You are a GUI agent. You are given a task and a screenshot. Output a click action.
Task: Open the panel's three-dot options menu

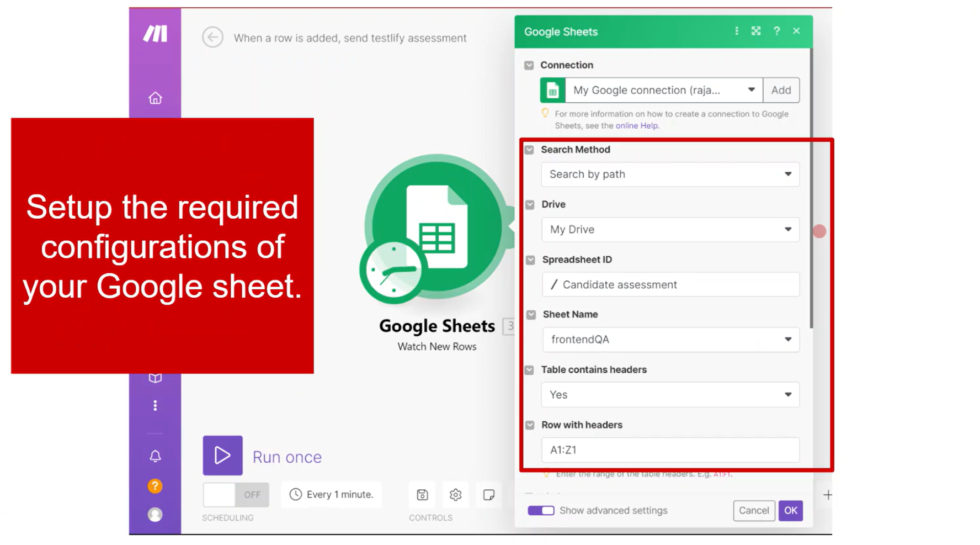coord(737,31)
